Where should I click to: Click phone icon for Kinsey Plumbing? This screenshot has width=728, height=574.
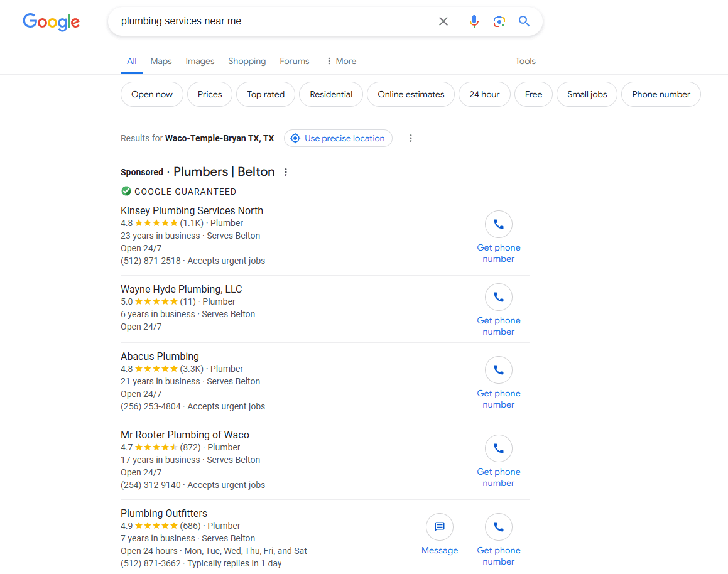click(x=499, y=224)
